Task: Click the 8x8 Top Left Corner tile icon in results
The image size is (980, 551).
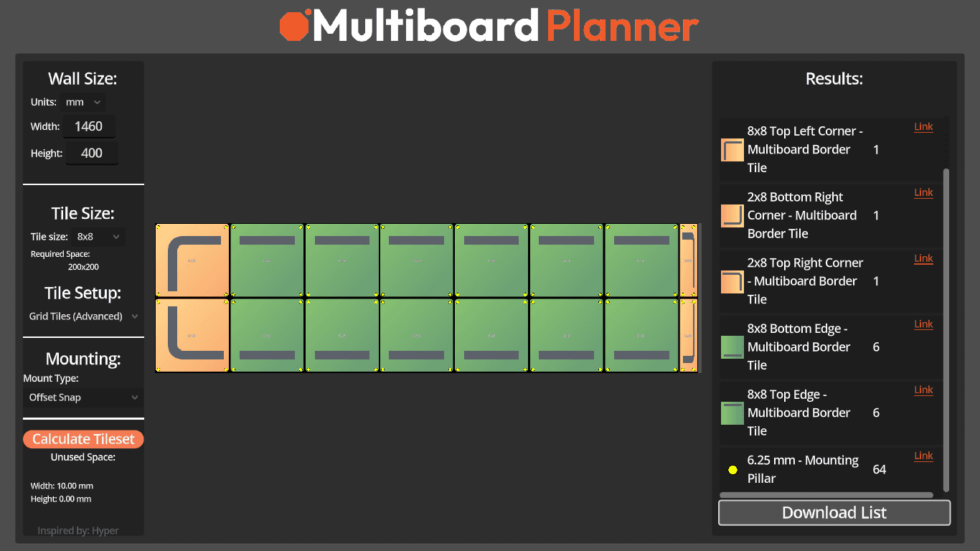Action: coord(732,150)
